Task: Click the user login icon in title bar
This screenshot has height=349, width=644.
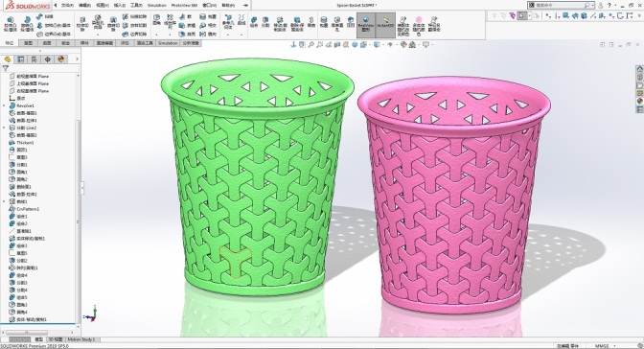Action: 601,6
